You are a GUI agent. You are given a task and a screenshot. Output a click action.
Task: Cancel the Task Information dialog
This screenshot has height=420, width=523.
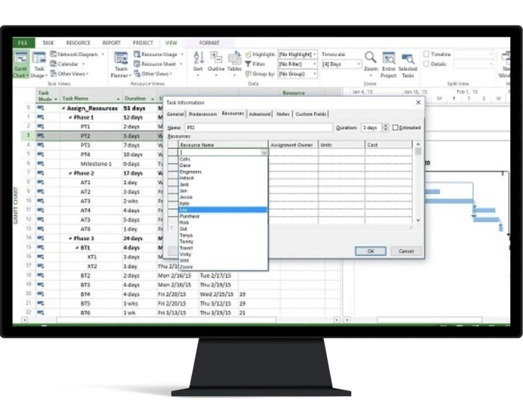(x=406, y=250)
